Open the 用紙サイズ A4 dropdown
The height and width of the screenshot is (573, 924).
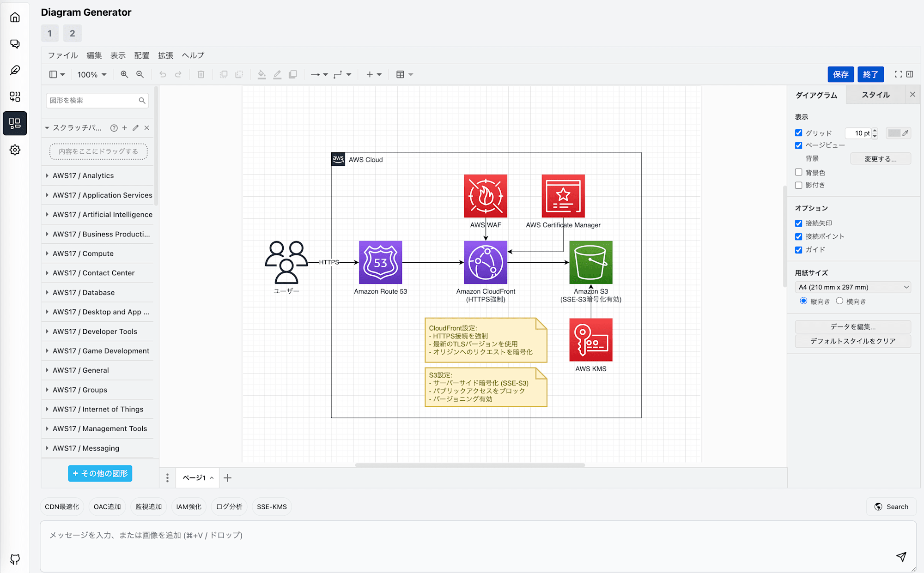coord(854,287)
